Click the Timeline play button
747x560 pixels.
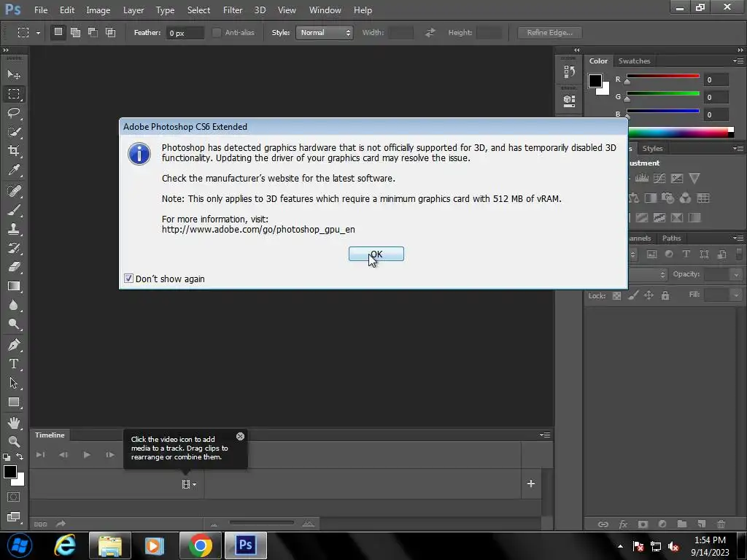tap(87, 455)
